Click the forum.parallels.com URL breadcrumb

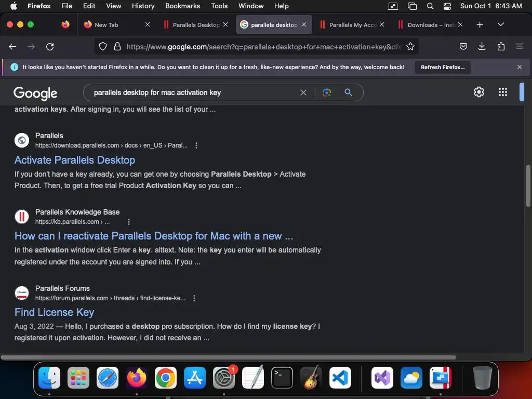(x=110, y=298)
